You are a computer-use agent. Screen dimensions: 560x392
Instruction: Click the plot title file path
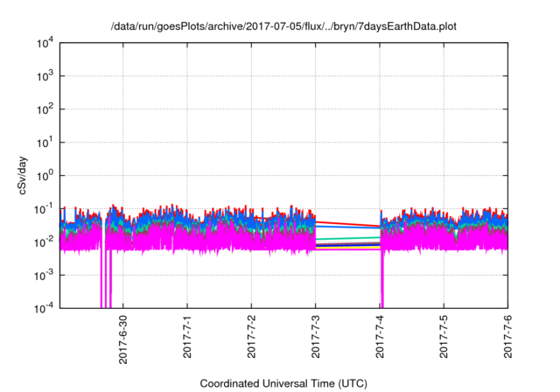(283, 27)
